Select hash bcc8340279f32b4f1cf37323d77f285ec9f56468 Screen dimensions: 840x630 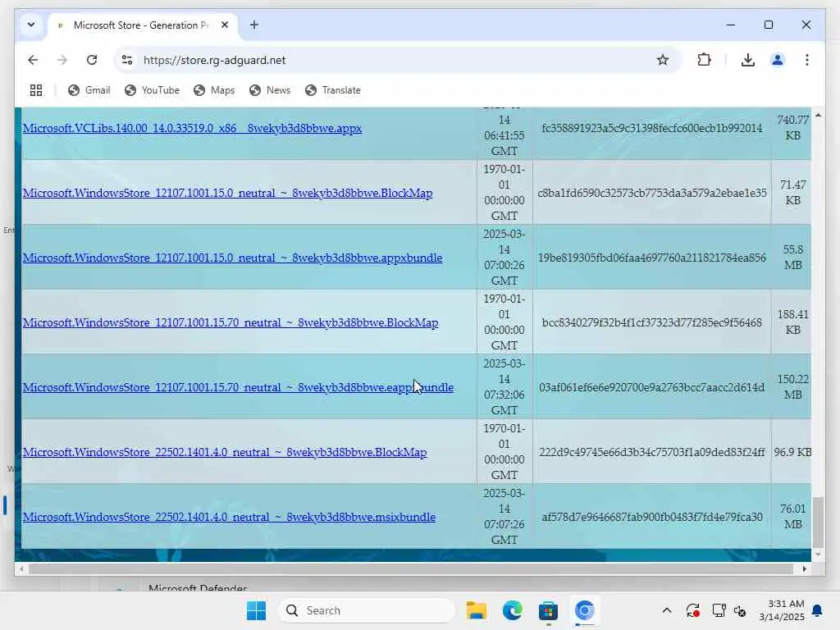pyautogui.click(x=652, y=322)
